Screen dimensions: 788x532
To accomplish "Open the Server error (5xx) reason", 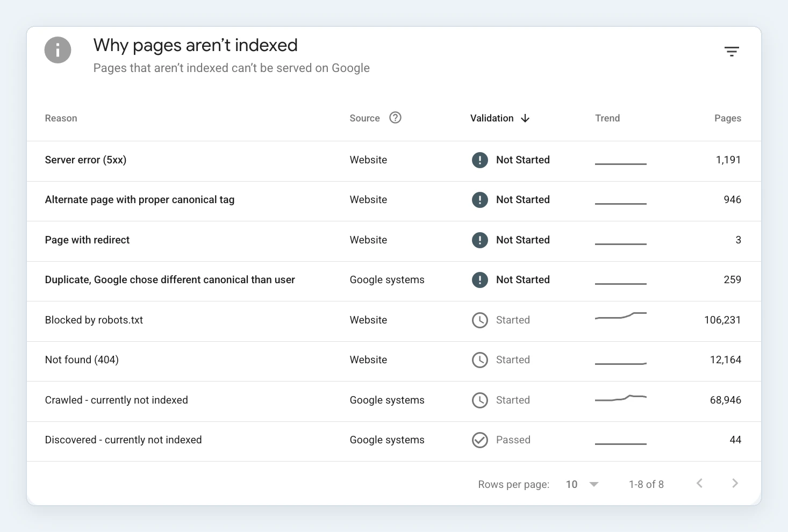I will pyautogui.click(x=85, y=160).
